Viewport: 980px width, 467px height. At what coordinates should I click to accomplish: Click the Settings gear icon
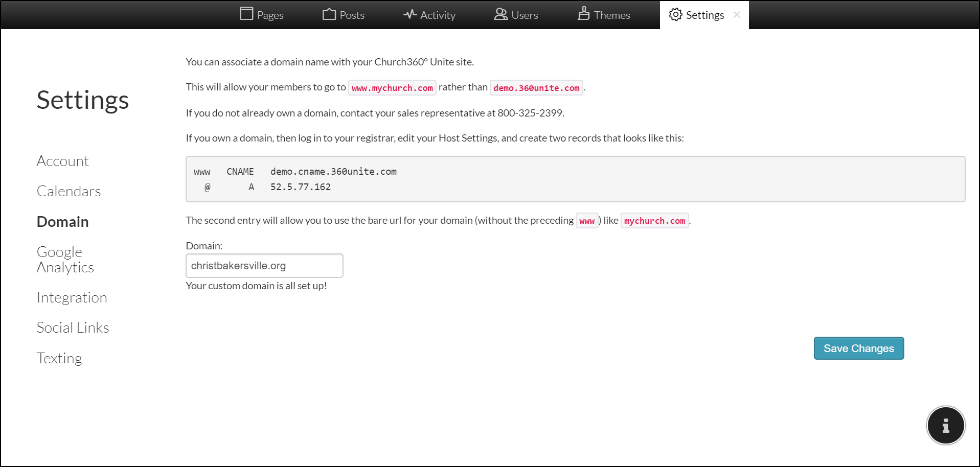click(x=675, y=15)
